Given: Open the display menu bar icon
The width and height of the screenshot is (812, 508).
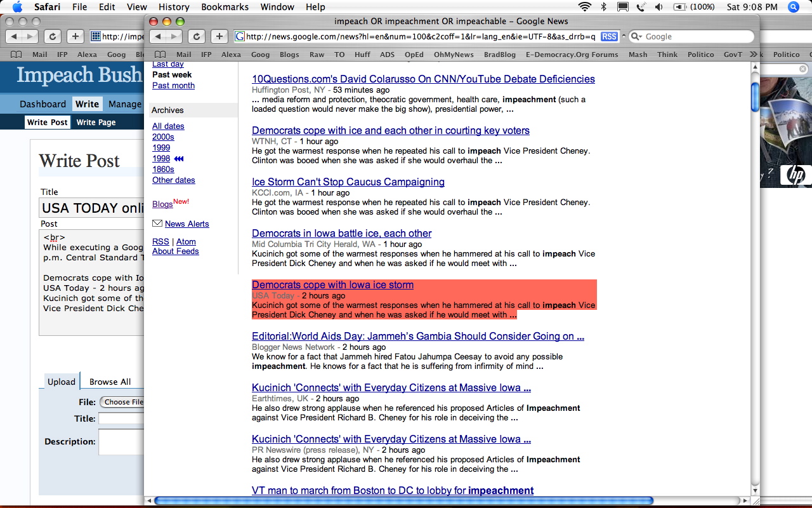Looking at the screenshot, I should pyautogui.click(x=623, y=7).
